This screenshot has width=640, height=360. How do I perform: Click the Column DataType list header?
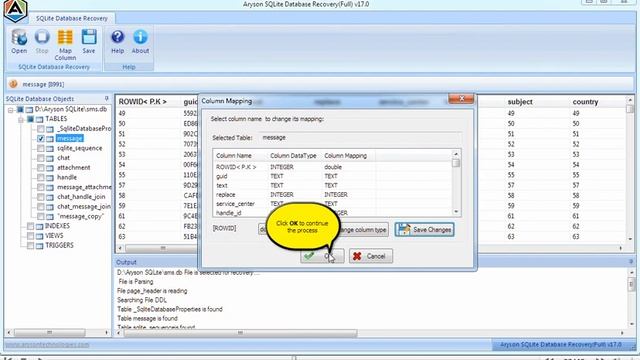(293, 156)
